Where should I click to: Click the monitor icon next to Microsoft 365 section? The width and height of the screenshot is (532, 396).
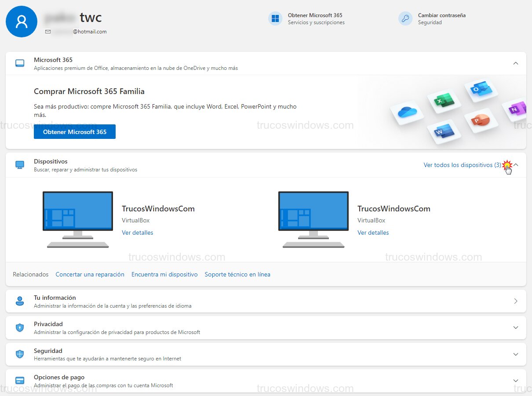[19, 63]
